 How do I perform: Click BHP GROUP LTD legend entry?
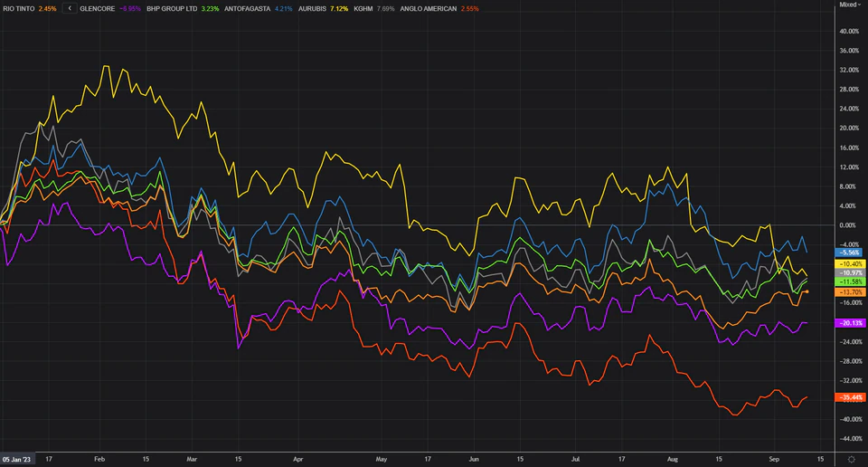173,8
